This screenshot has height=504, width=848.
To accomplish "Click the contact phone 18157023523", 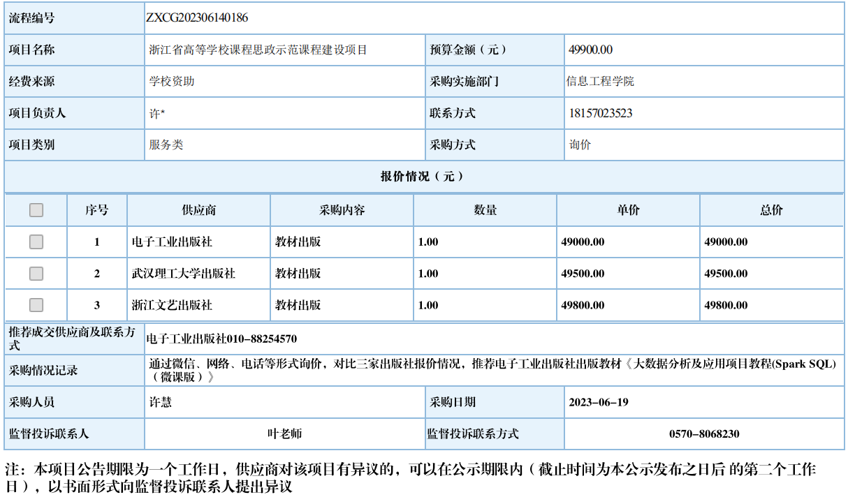I will (x=601, y=113).
